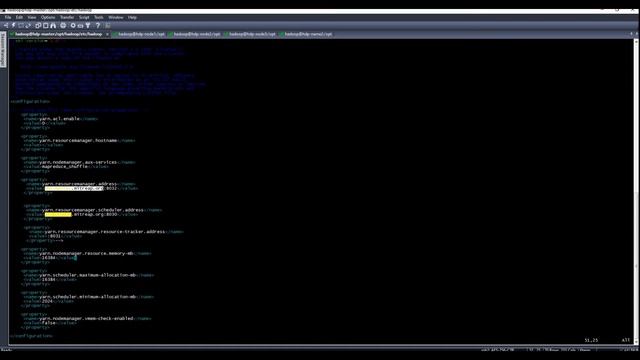Click the tab strip scroll-left arrow
The width and height of the screenshot is (640, 360).
631,34
